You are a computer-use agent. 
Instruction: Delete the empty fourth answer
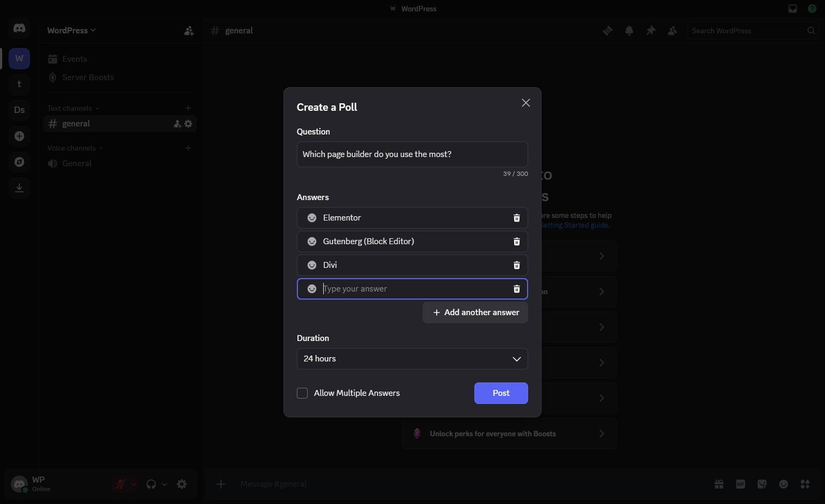517,289
